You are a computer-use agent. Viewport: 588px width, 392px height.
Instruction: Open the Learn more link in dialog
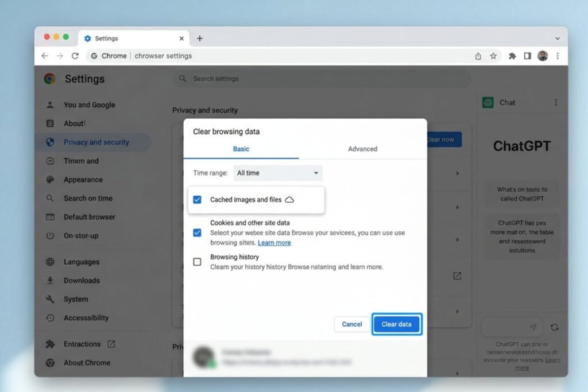(x=274, y=243)
